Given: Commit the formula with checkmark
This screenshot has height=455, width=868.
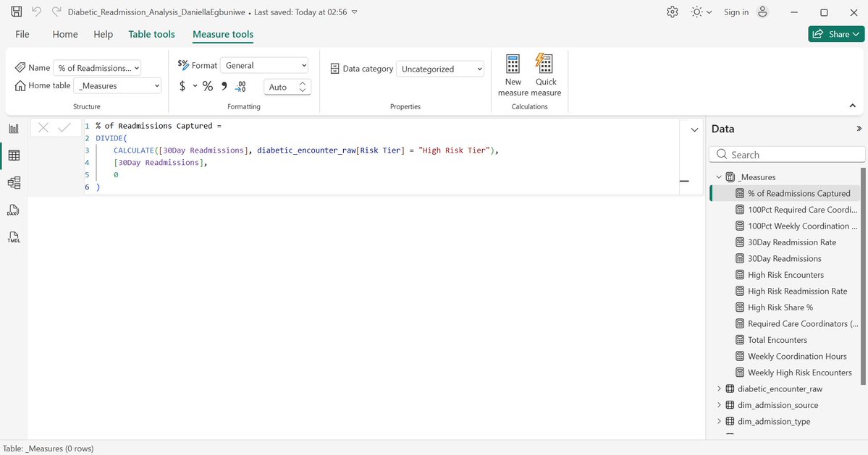Looking at the screenshot, I should coord(64,128).
